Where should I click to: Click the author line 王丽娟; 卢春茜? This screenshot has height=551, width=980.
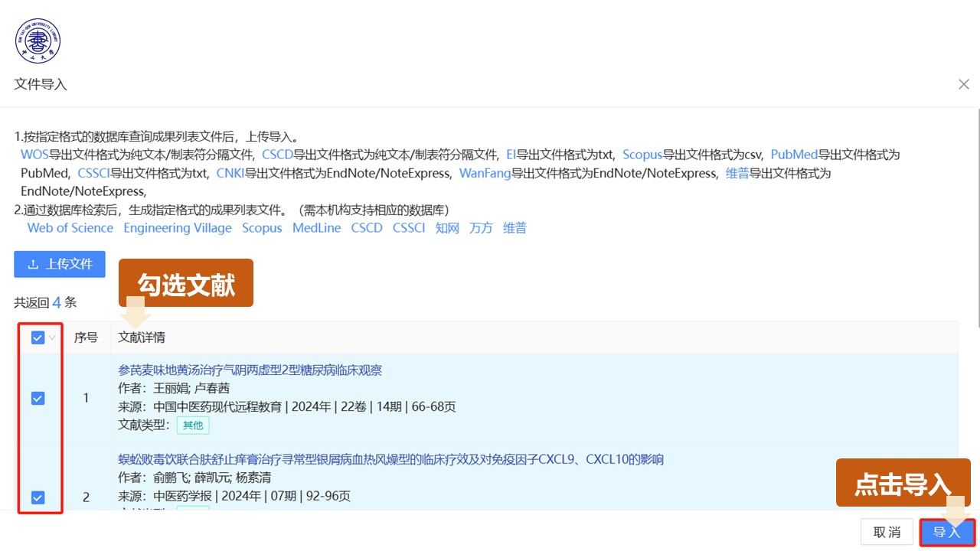[174, 389]
